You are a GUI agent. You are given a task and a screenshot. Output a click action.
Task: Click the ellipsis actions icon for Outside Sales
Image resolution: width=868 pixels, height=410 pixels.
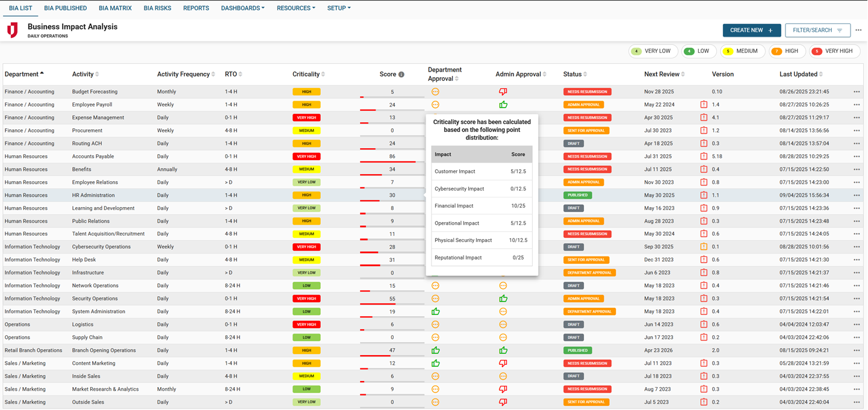click(857, 402)
